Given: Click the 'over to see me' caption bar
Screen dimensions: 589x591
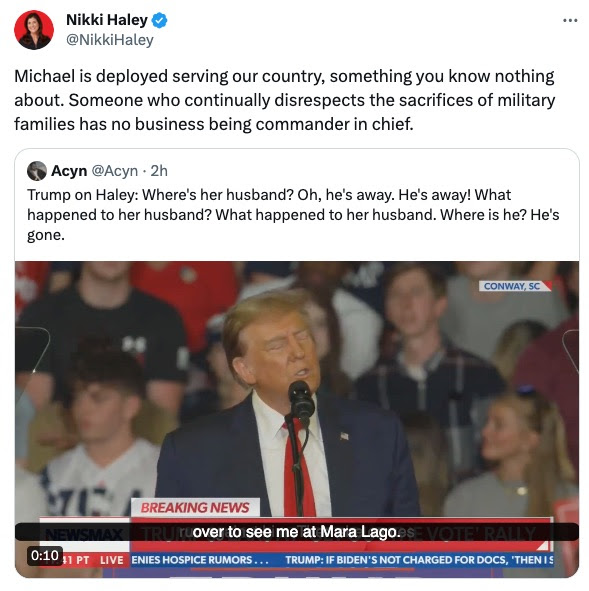Looking at the screenshot, I should pyautogui.click(x=297, y=532).
